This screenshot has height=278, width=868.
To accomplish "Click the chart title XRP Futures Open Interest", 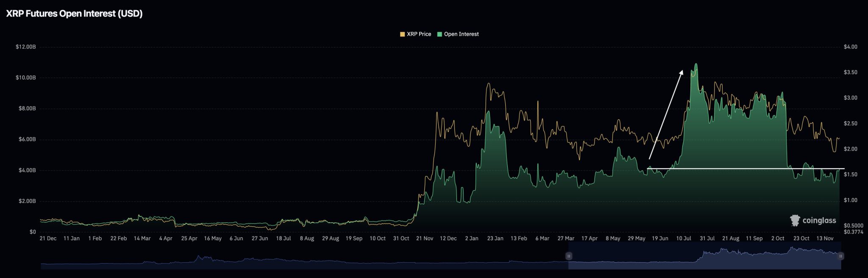I will coord(74,14).
